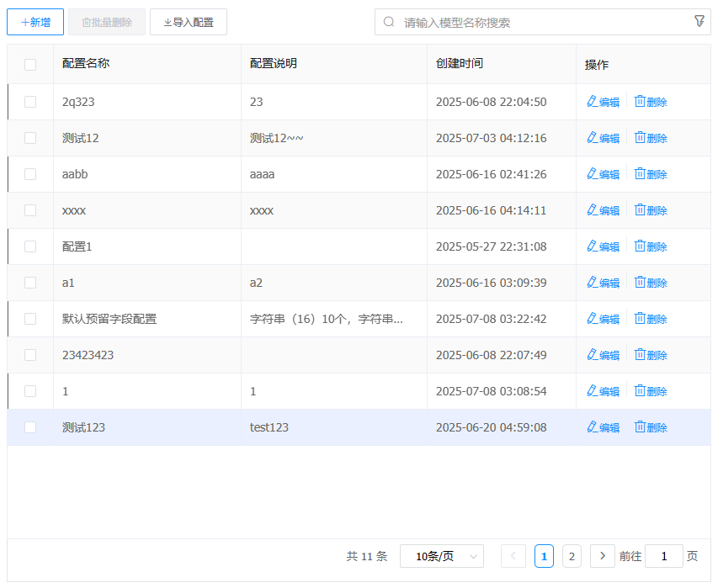The width and height of the screenshot is (718, 588).
Task: Click the 新增 add button
Action: point(35,23)
